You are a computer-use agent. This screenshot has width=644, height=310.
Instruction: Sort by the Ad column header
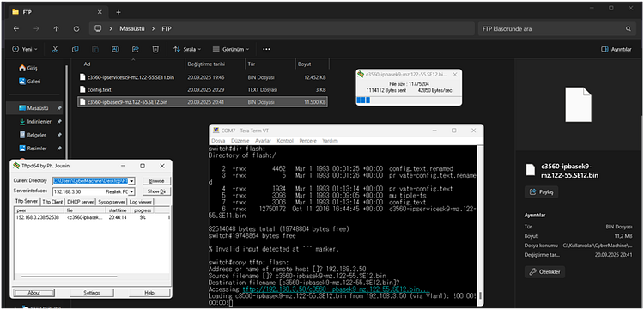pos(87,64)
